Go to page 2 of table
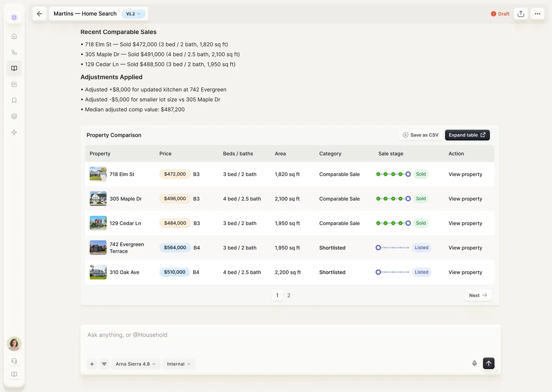552x392 pixels. (x=289, y=295)
